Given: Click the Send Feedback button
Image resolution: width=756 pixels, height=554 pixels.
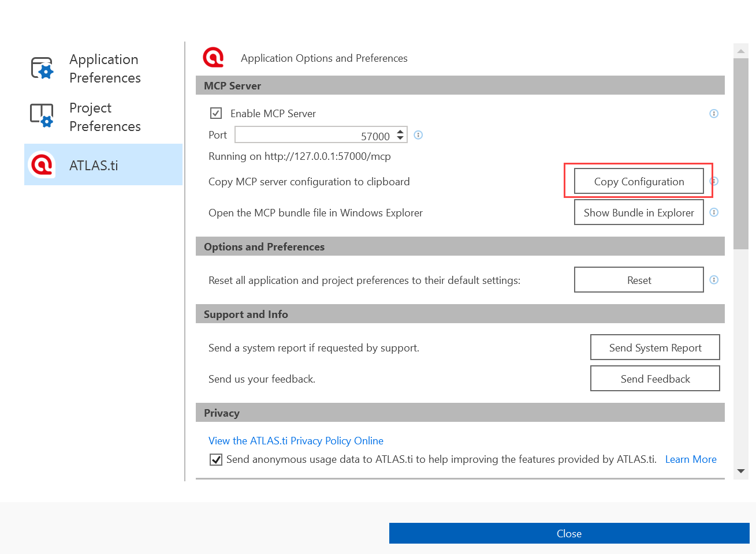Looking at the screenshot, I should click(x=655, y=379).
